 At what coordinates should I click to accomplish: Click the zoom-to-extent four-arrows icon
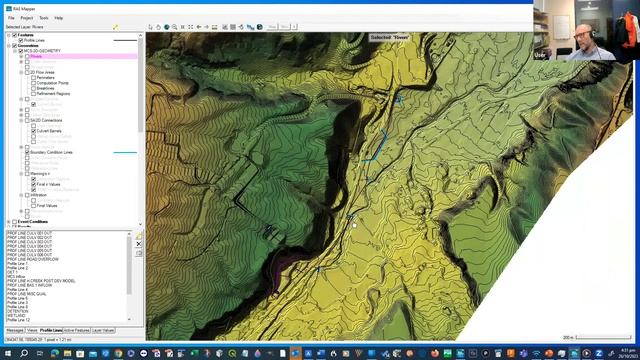pyautogui.click(x=191, y=27)
